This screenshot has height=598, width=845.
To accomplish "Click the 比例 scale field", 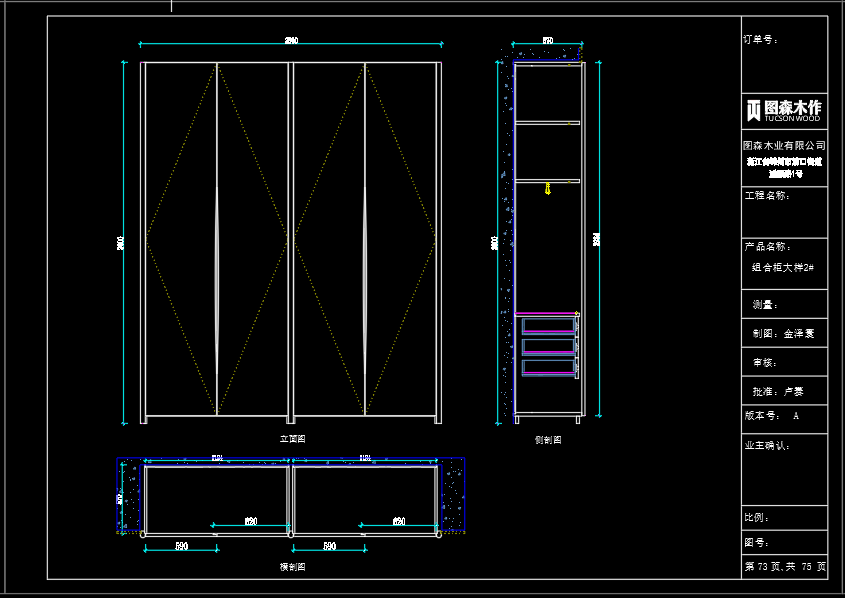I will point(757,518).
